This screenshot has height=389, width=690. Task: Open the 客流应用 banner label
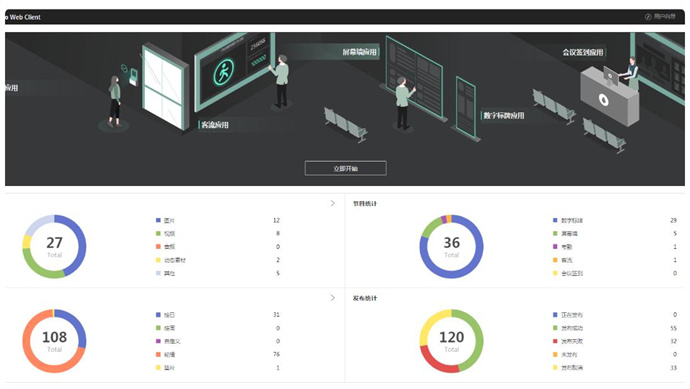tap(215, 125)
